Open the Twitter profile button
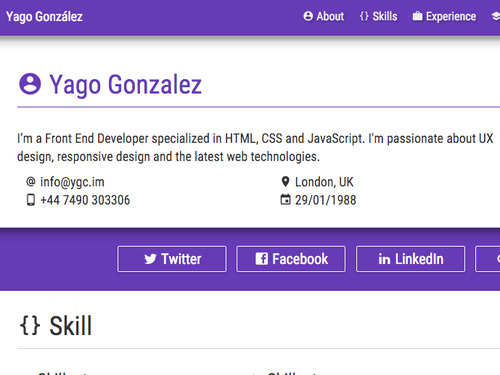Viewport: 500px width, 375px height. [172, 259]
